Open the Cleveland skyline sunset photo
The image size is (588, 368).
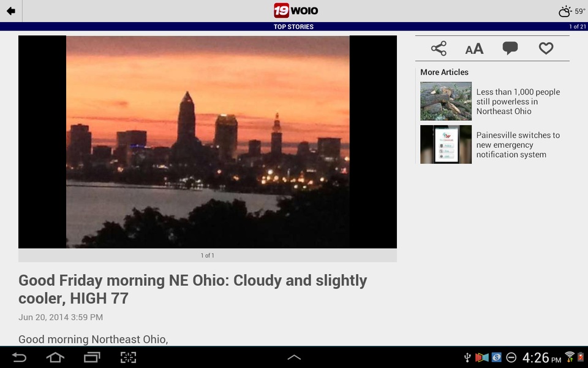coord(208,142)
